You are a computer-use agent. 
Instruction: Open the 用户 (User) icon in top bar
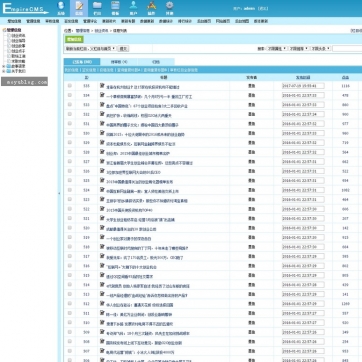133,8
